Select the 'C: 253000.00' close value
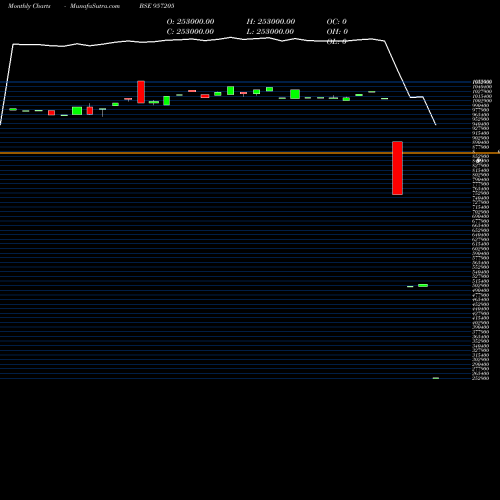Image resolution: width=500 pixels, height=500 pixels. [x=190, y=31]
